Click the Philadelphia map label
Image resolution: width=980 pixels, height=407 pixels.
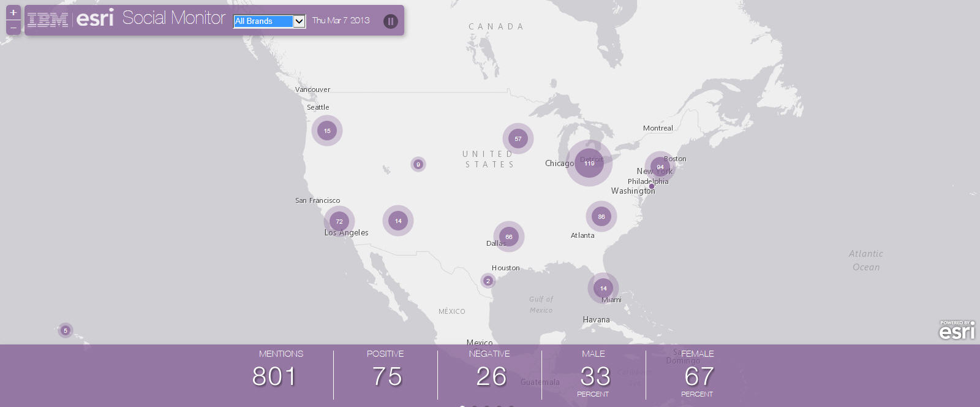pos(648,181)
